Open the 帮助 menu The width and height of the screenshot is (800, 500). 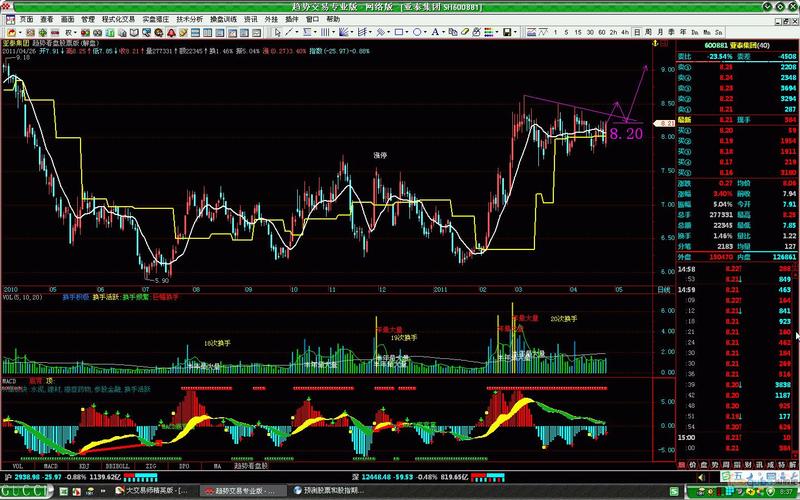[333, 19]
